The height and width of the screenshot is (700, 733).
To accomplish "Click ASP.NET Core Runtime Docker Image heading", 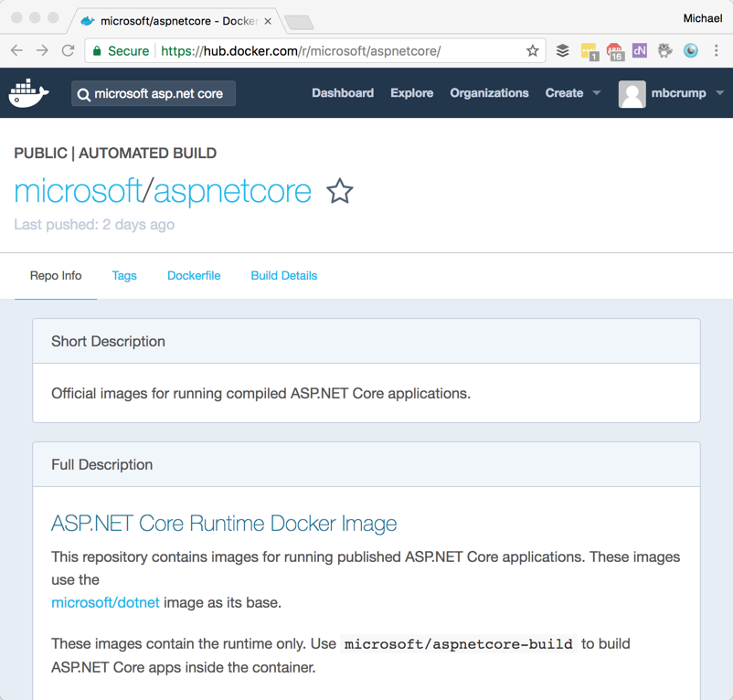I will pos(224,523).
